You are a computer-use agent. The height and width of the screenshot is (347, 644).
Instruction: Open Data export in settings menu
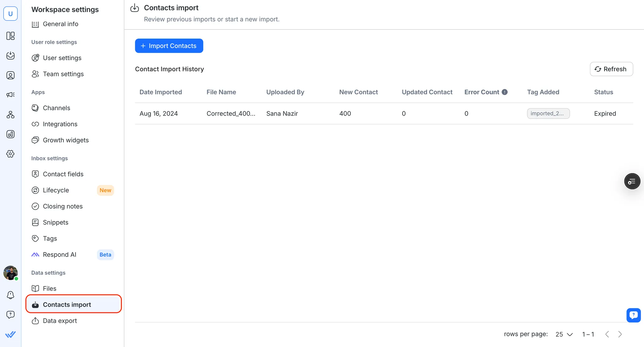(x=60, y=321)
